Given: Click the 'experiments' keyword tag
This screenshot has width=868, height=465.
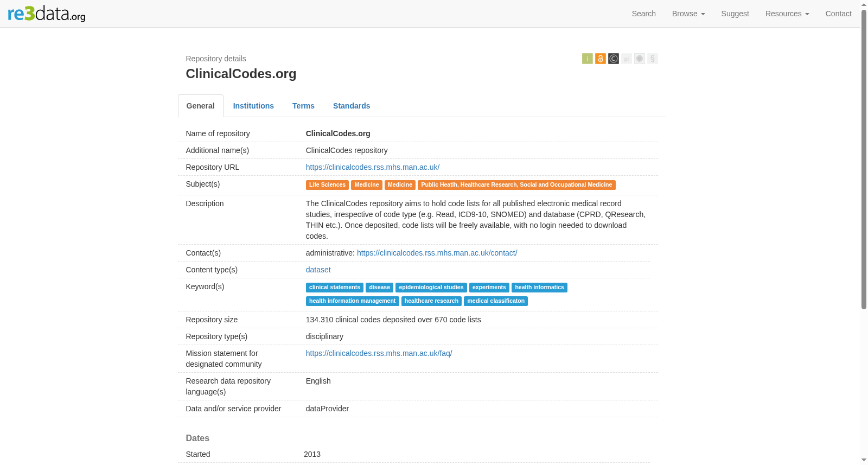Looking at the screenshot, I should (489, 288).
